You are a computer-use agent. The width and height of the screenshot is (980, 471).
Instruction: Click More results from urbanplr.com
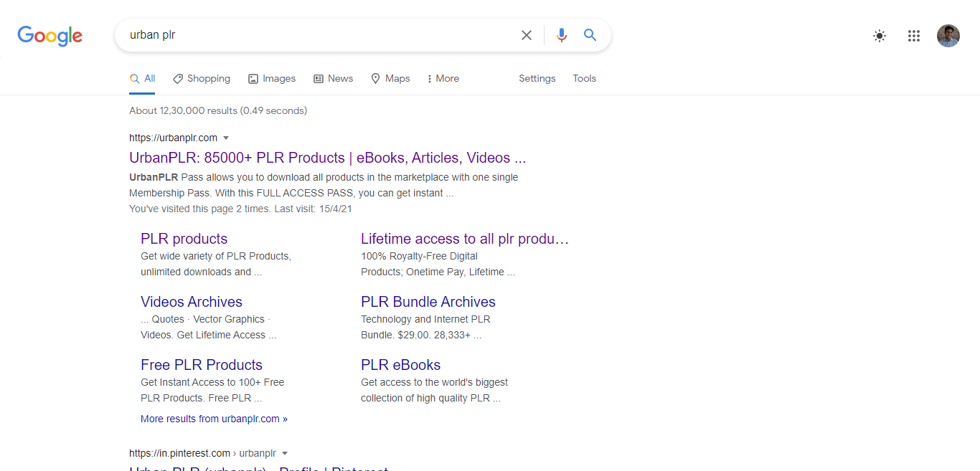pos(214,419)
